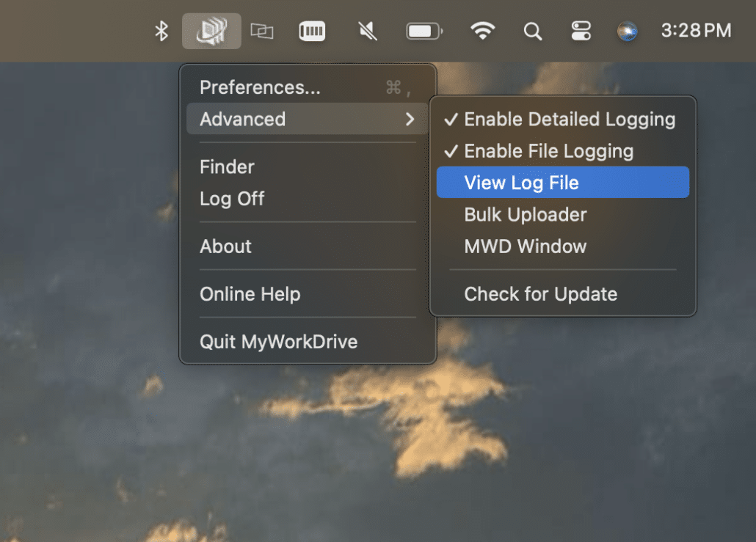Click the MyWorkDrive menu bar icon
The image size is (756, 542).
tap(211, 31)
